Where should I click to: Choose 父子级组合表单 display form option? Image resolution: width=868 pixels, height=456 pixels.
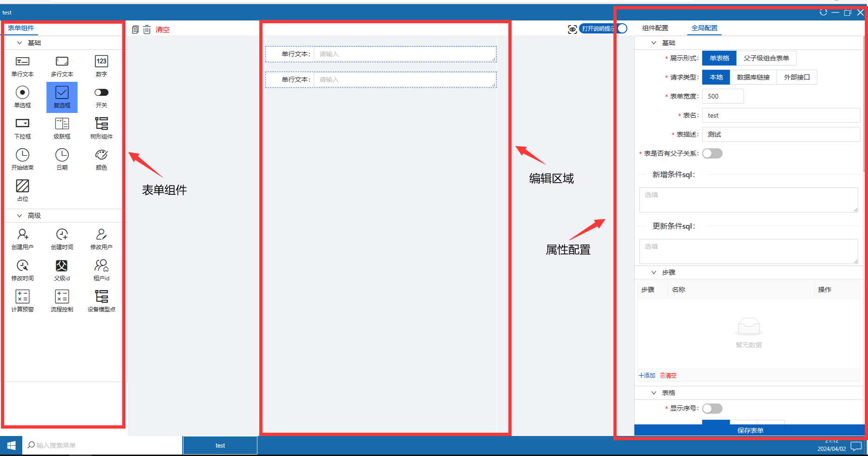[x=766, y=58]
